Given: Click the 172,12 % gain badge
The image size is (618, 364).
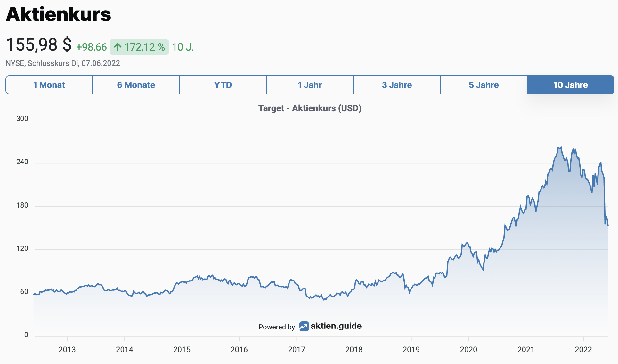Looking at the screenshot, I should click(139, 47).
